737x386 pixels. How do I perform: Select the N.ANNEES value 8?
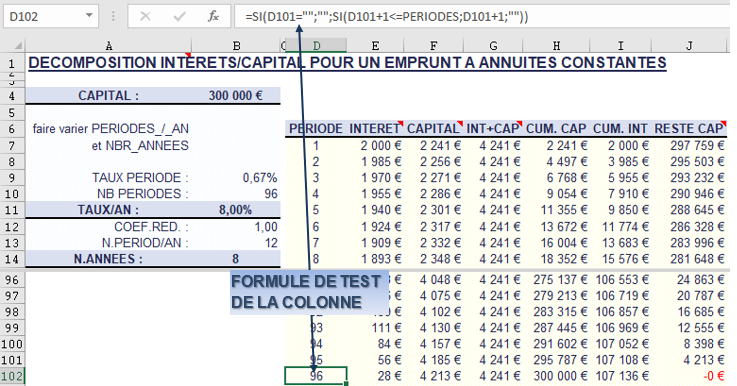click(235, 259)
